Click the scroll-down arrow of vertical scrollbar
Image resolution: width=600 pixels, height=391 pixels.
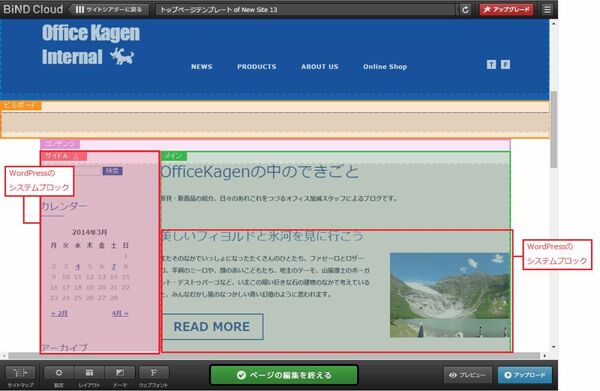553,347
